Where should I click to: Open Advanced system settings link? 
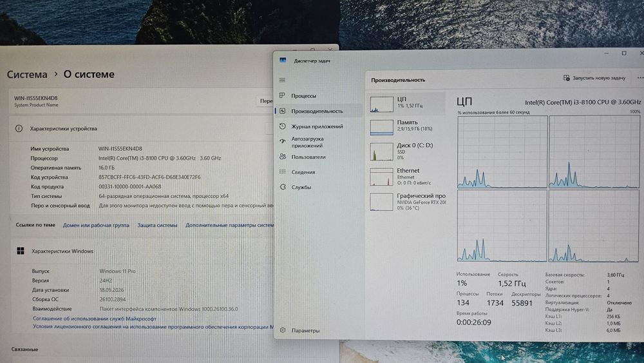pyautogui.click(x=229, y=225)
